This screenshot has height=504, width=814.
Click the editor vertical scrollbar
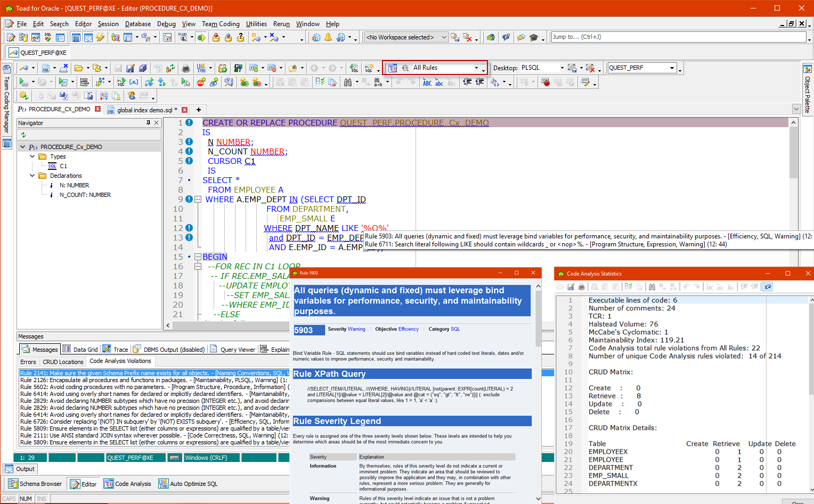point(793,153)
